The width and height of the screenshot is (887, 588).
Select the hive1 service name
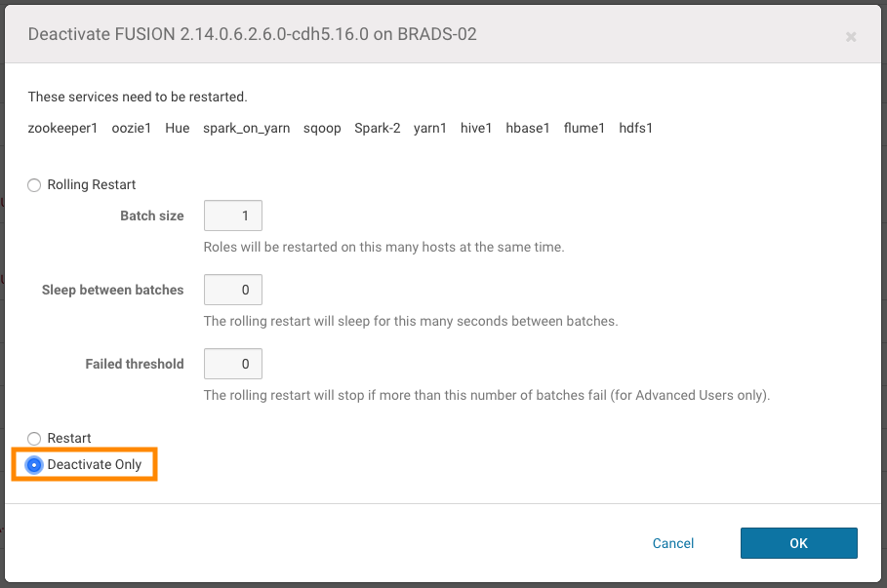point(475,128)
